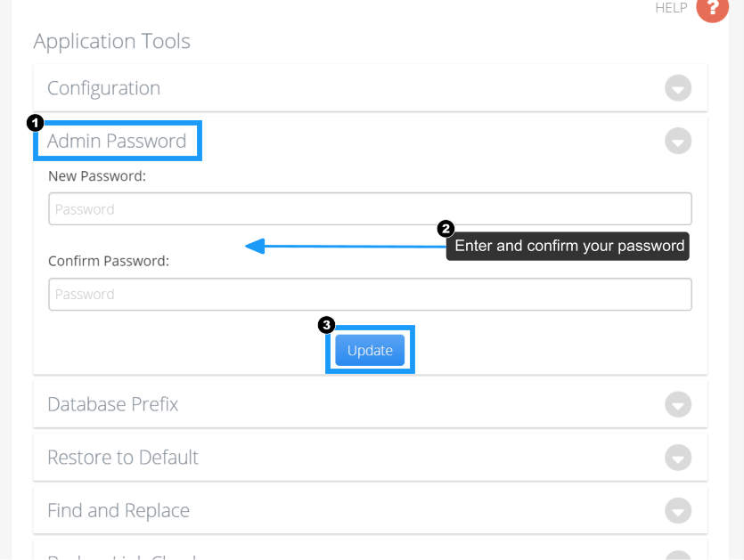Click the blue Update button
This screenshot has width=744, height=560.
tap(370, 351)
